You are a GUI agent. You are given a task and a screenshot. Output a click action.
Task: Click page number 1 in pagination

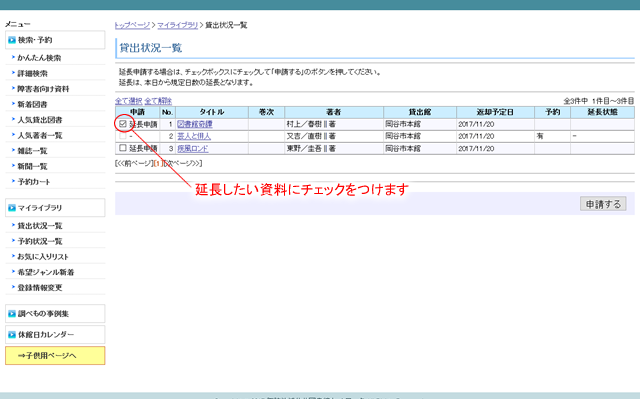click(x=158, y=164)
